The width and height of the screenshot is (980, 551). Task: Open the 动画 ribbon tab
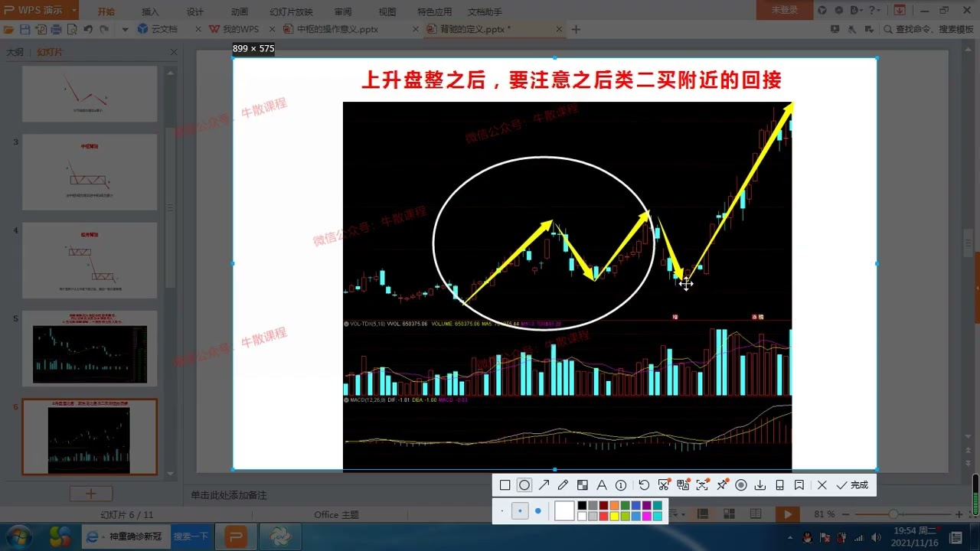[240, 12]
